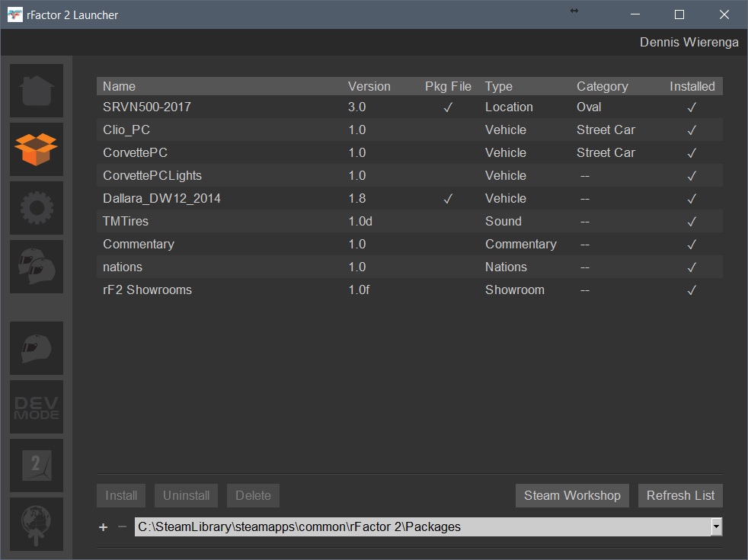Image resolution: width=748 pixels, height=560 pixels.
Task: Click the Installed checkmark for SRVN500-2017
Action: pyautogui.click(x=692, y=107)
